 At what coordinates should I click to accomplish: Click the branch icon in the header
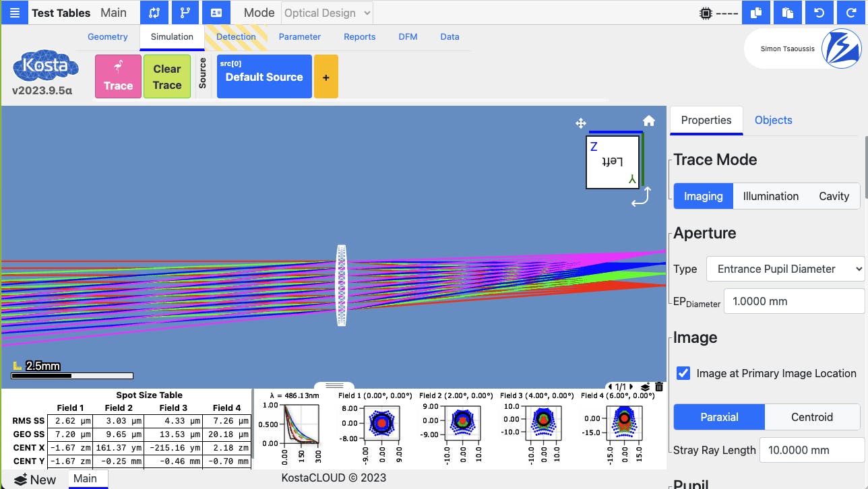[185, 13]
